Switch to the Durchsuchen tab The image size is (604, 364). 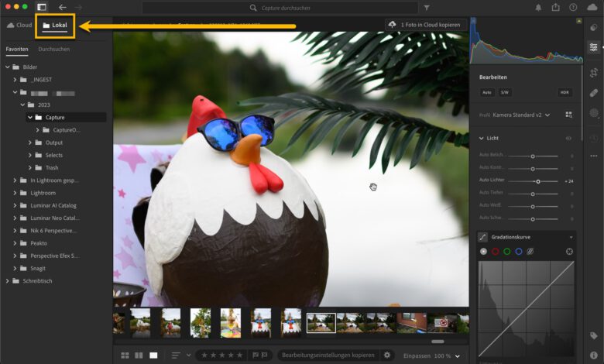click(53, 49)
